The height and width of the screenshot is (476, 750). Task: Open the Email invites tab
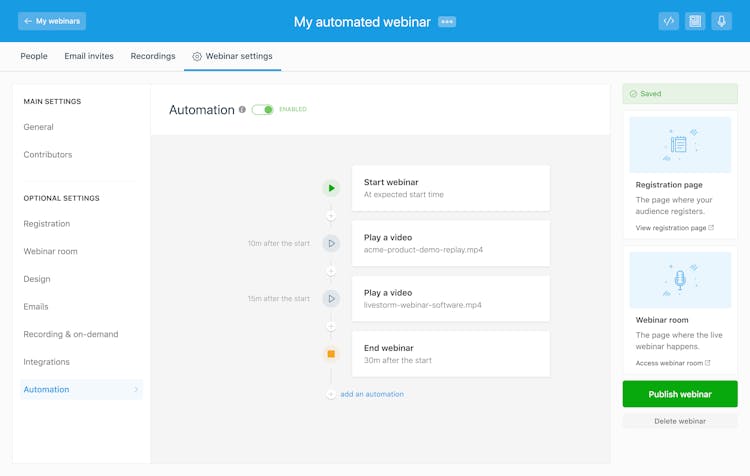pyautogui.click(x=89, y=56)
